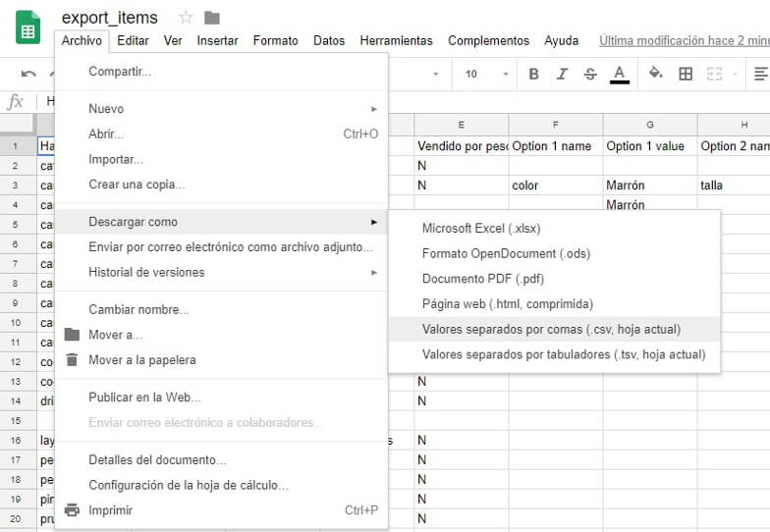Select column F header
The height and width of the screenshot is (532, 770).
click(556, 125)
